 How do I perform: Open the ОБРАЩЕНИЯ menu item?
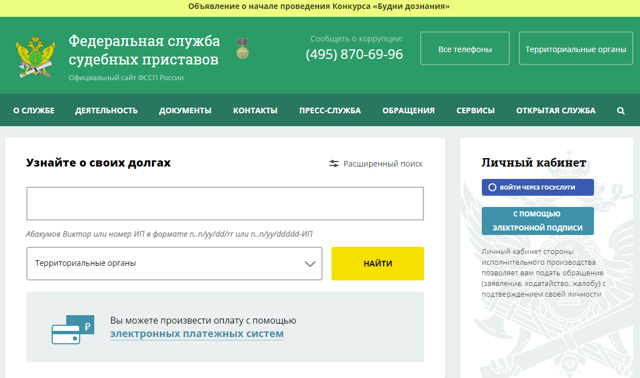(408, 111)
